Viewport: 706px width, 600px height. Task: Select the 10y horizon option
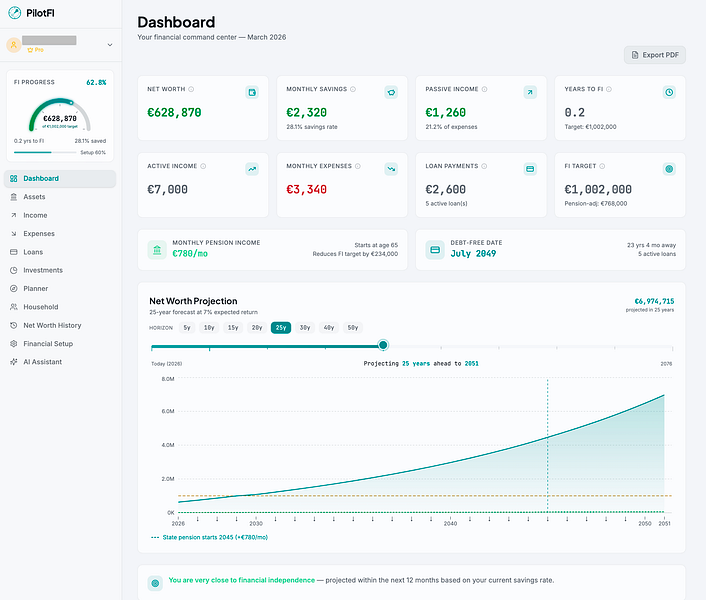coord(209,328)
